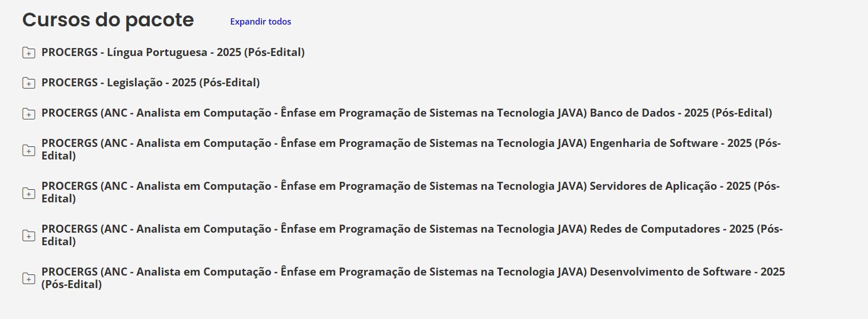Click the wrapped 'Edital)' line under Engenharia de Software
Viewport: 868px width, 319px height.
[59, 155]
